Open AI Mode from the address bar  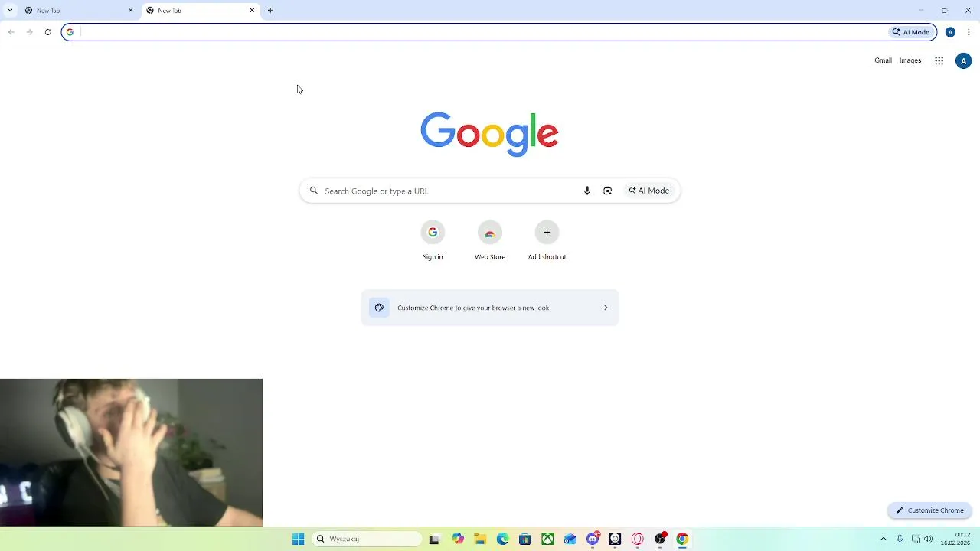911,32
